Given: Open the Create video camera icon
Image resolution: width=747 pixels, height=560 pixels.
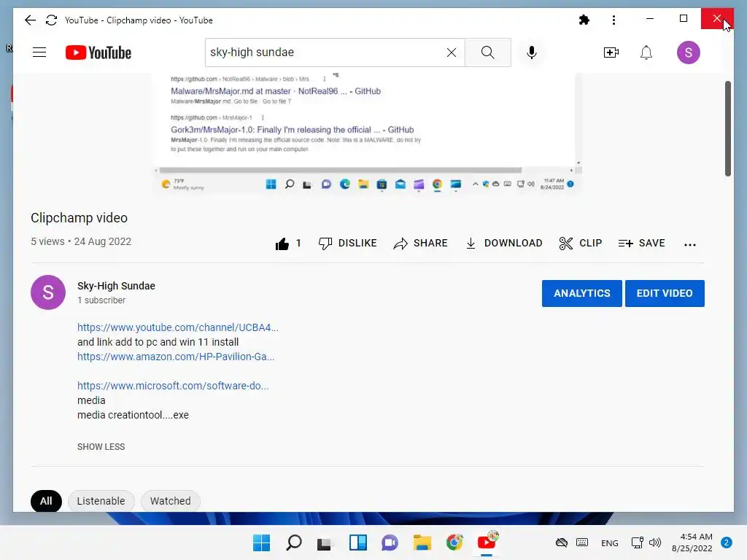Looking at the screenshot, I should (611, 52).
